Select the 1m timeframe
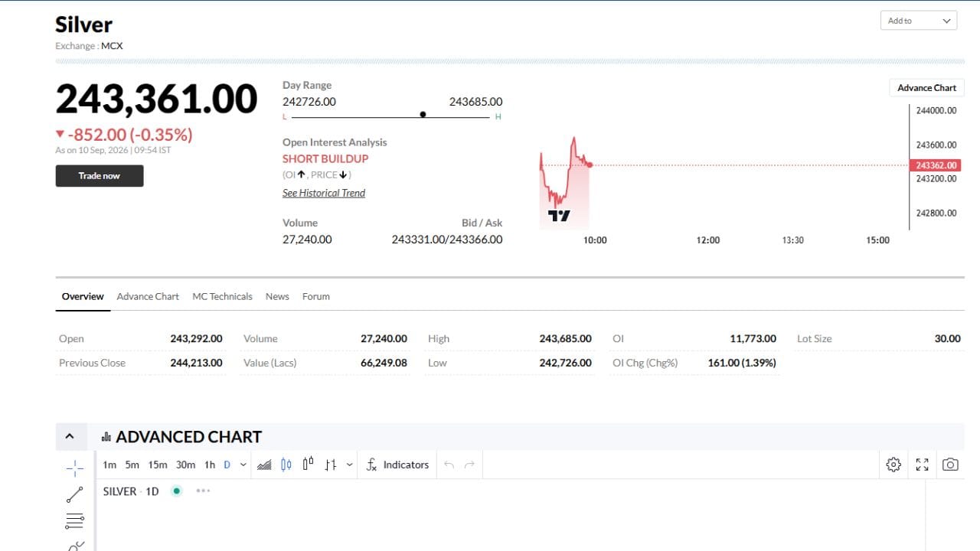 [x=109, y=465]
